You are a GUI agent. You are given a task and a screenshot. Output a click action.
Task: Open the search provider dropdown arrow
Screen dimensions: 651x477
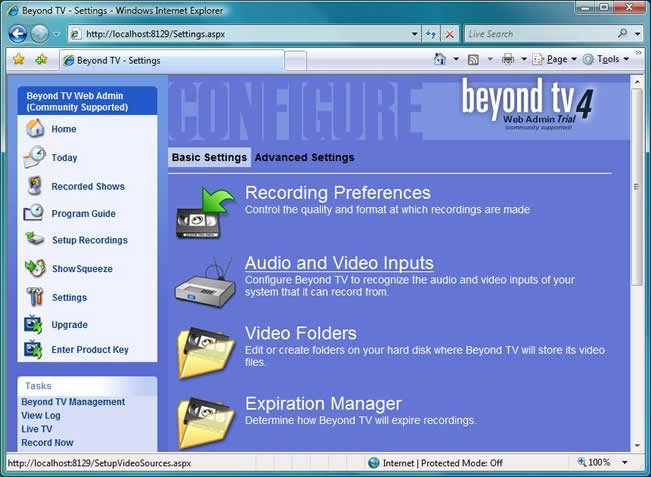point(638,34)
